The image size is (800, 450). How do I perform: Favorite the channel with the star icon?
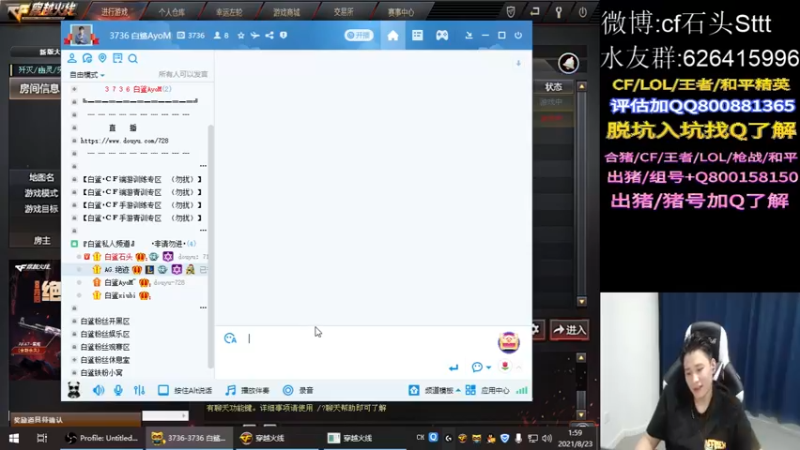pos(241,35)
